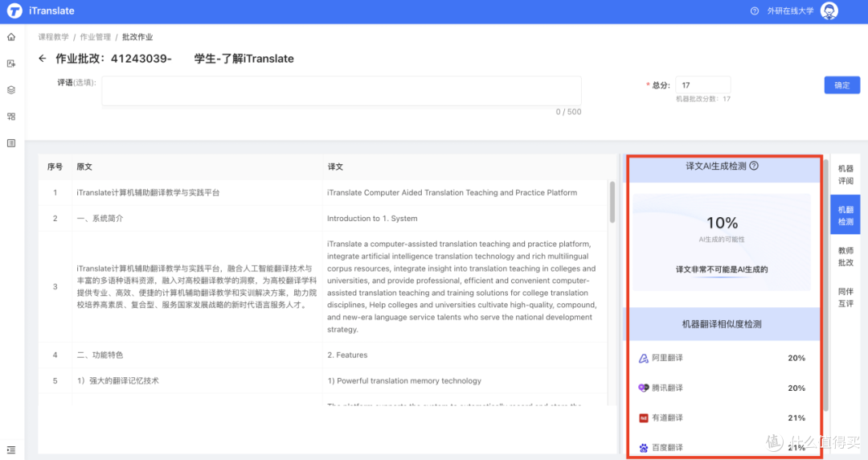Click translation '1) Powerful translation memory technology'
868x460 pixels.
coord(404,380)
